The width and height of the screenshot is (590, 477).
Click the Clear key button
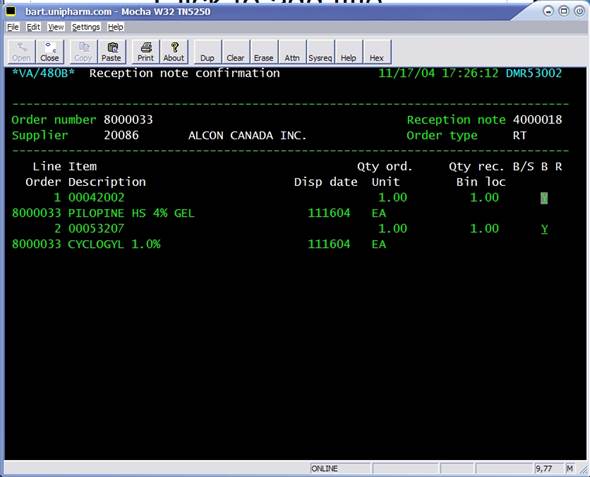point(236,52)
